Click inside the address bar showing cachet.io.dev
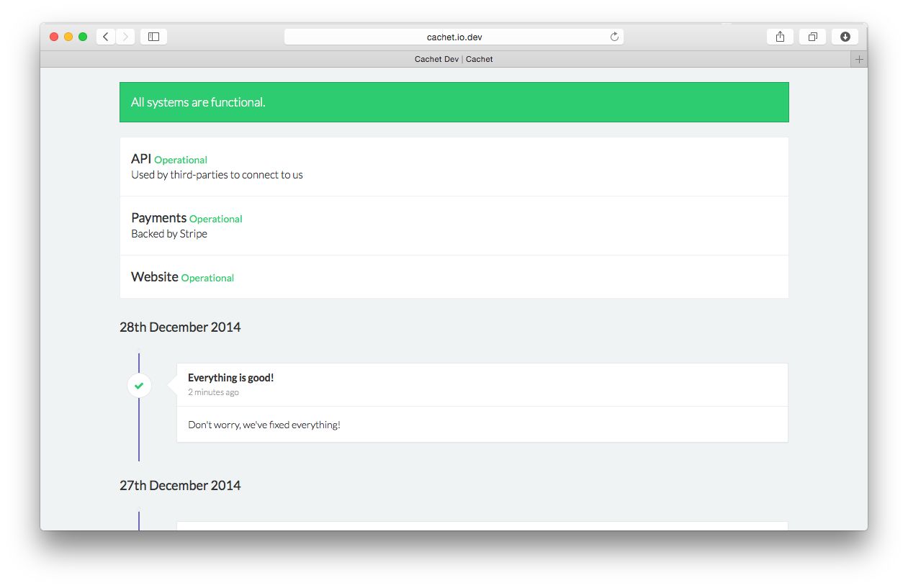 (x=454, y=36)
